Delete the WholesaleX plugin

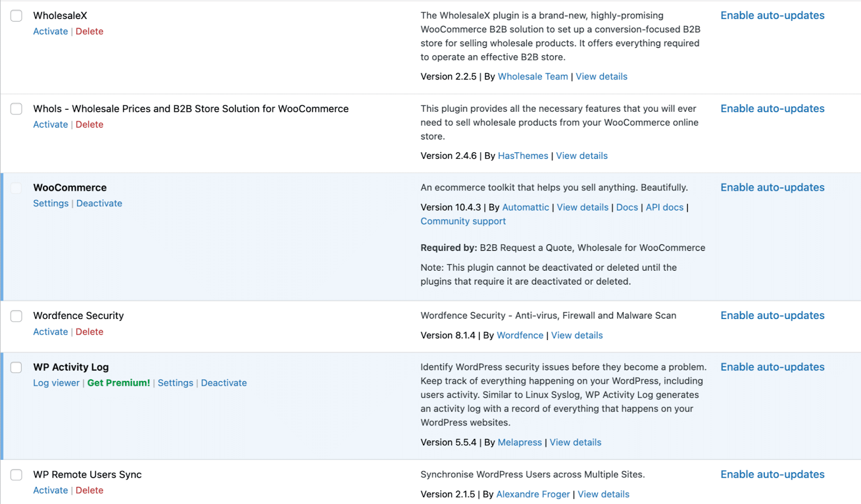[x=89, y=31]
